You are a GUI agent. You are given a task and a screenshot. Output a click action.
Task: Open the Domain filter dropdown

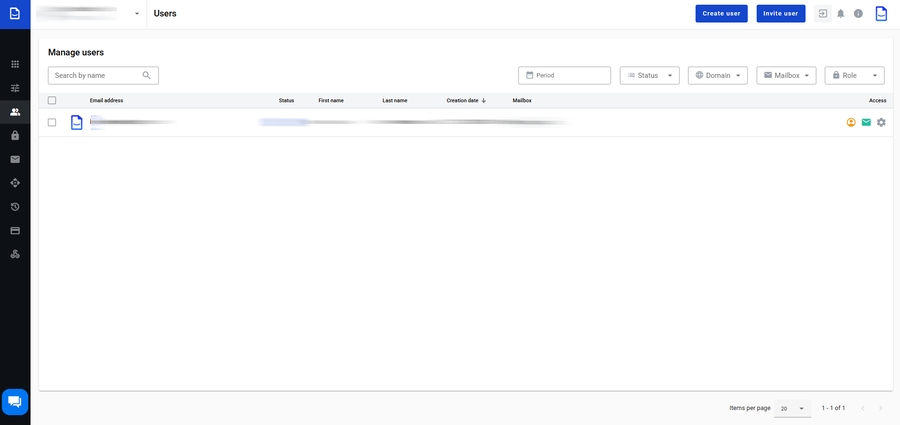pyautogui.click(x=718, y=75)
